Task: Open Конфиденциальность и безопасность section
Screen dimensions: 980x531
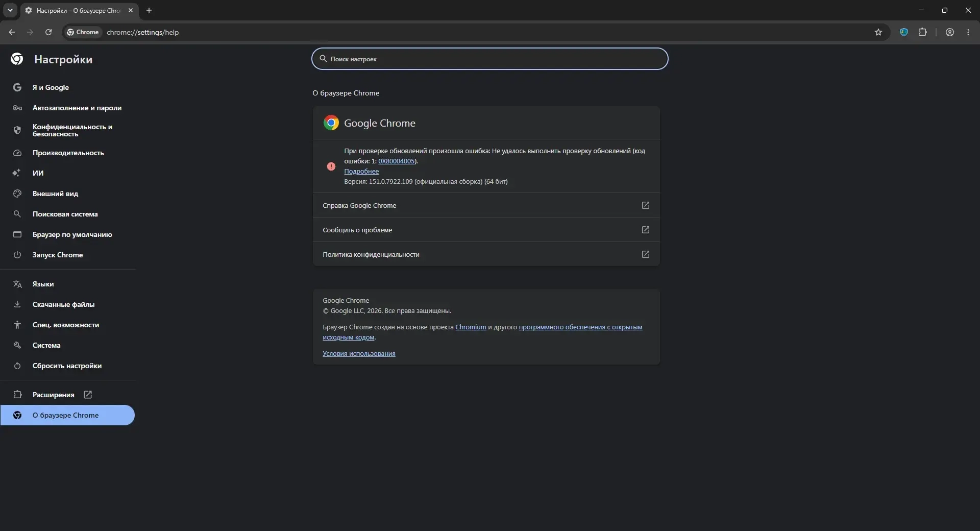Action: click(68, 130)
